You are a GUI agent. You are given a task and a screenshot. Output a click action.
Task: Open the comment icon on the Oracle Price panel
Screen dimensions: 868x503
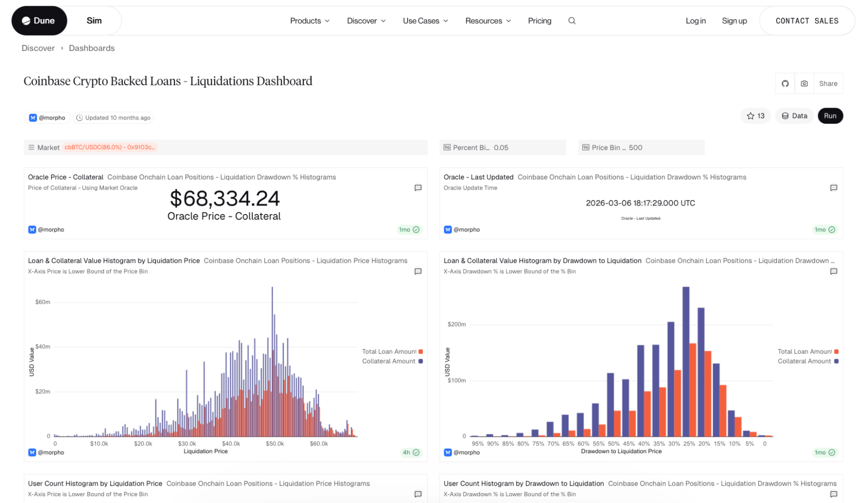[418, 188]
